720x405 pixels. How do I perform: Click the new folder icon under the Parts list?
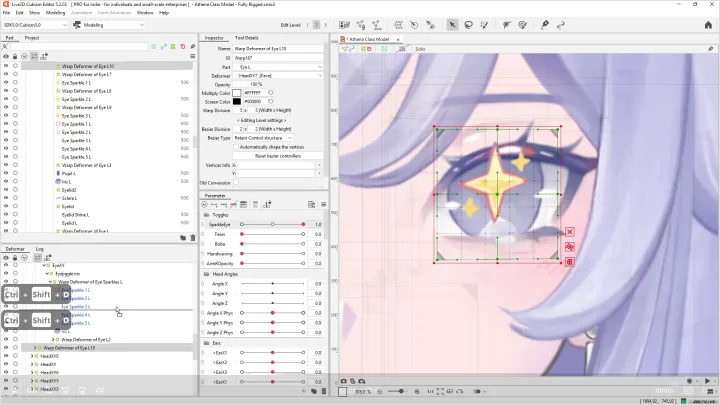[x=183, y=238]
